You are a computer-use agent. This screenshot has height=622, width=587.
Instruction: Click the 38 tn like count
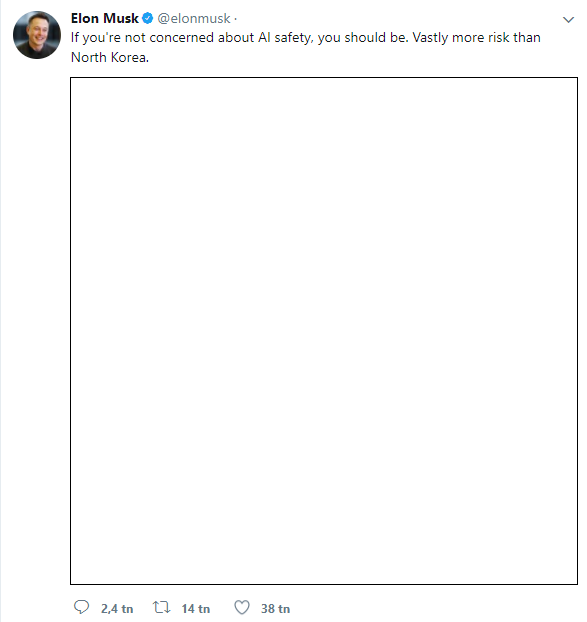pos(275,609)
